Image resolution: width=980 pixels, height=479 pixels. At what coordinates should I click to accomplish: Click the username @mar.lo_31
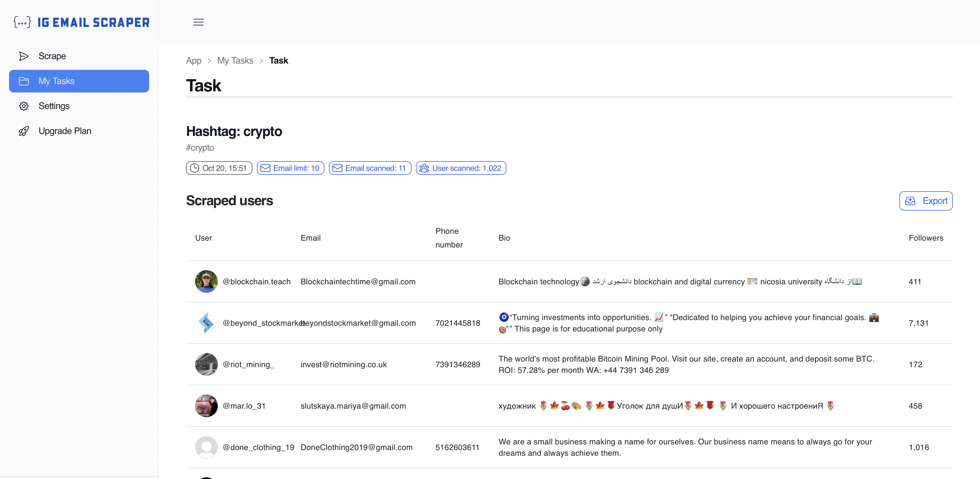pos(244,406)
